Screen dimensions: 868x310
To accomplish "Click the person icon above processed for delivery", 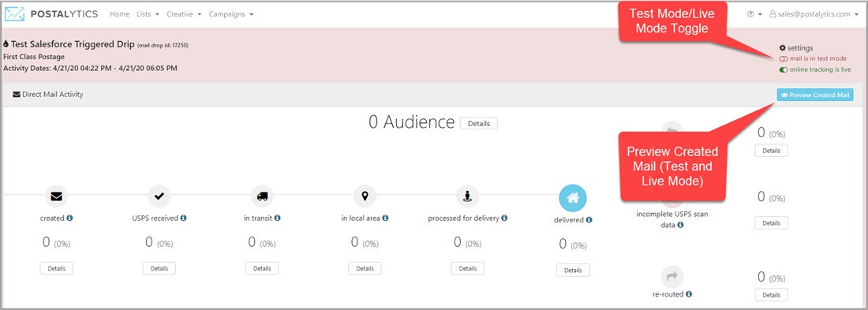I will (x=468, y=196).
